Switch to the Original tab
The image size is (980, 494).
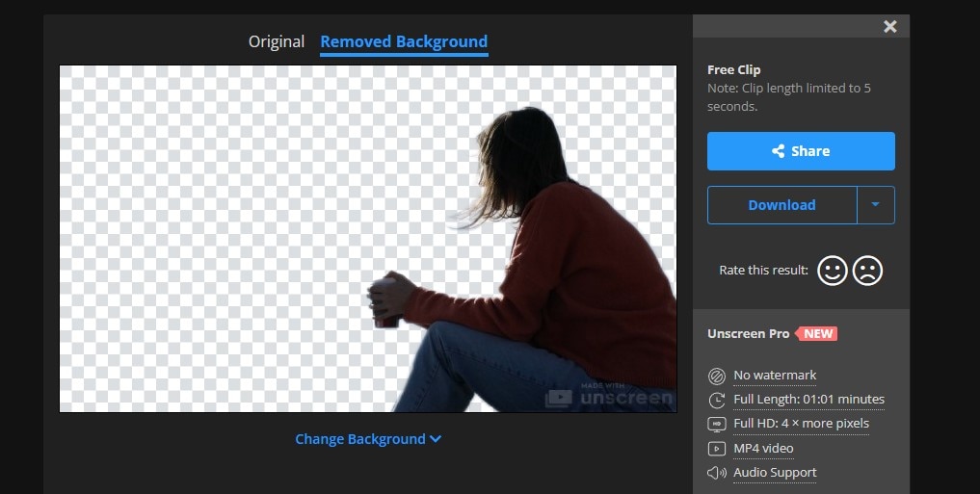277,41
